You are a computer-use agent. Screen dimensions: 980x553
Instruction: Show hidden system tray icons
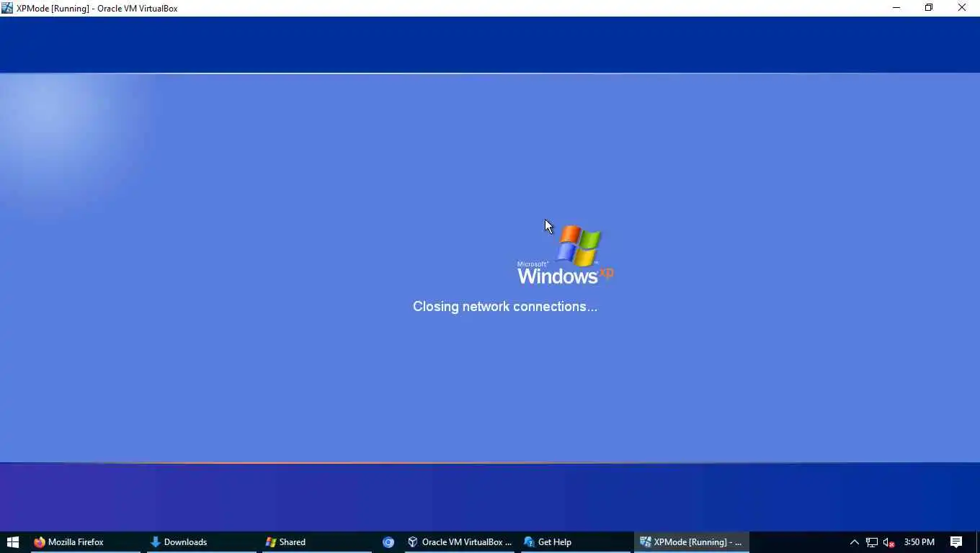coord(855,542)
